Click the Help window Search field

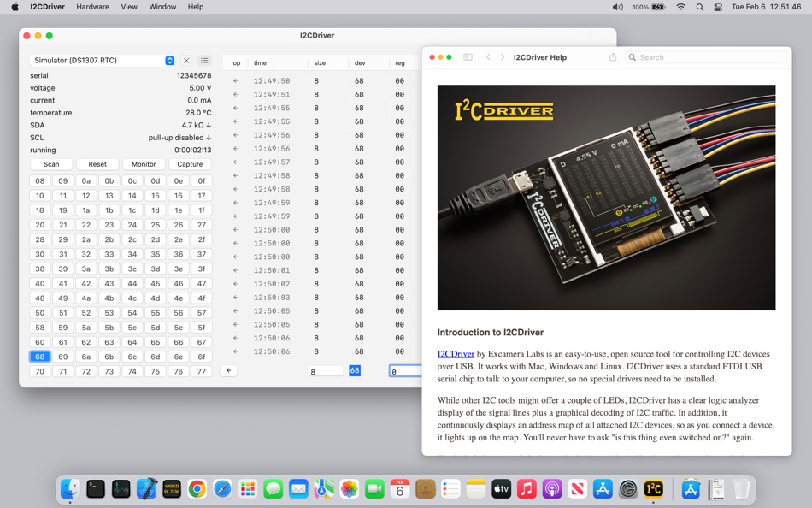[706, 57]
